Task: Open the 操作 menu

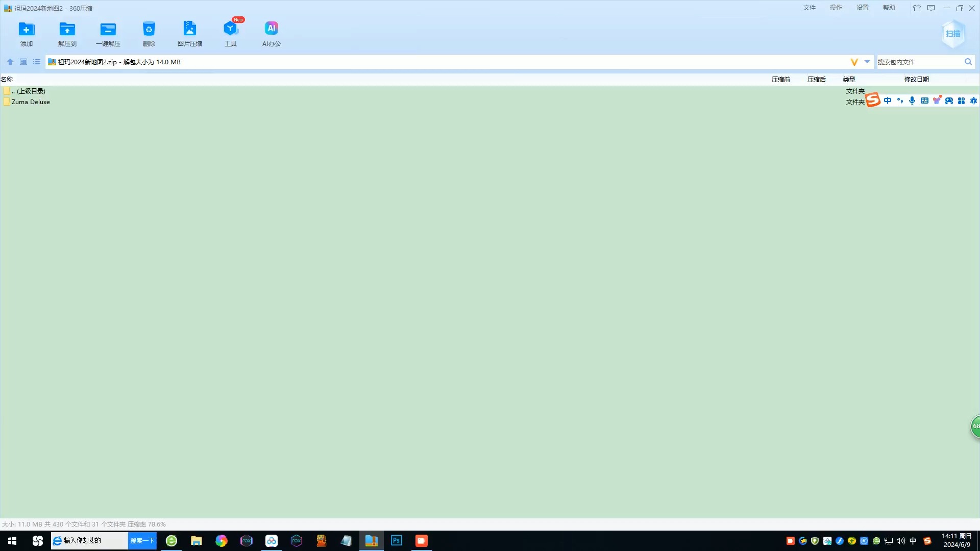Action: pyautogui.click(x=836, y=8)
